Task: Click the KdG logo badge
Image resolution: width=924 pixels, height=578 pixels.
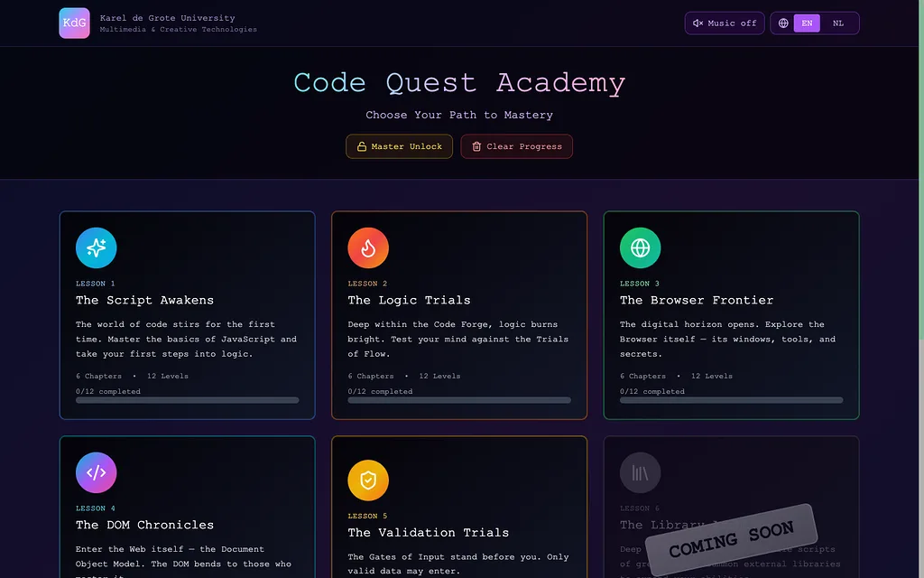Action: click(74, 23)
